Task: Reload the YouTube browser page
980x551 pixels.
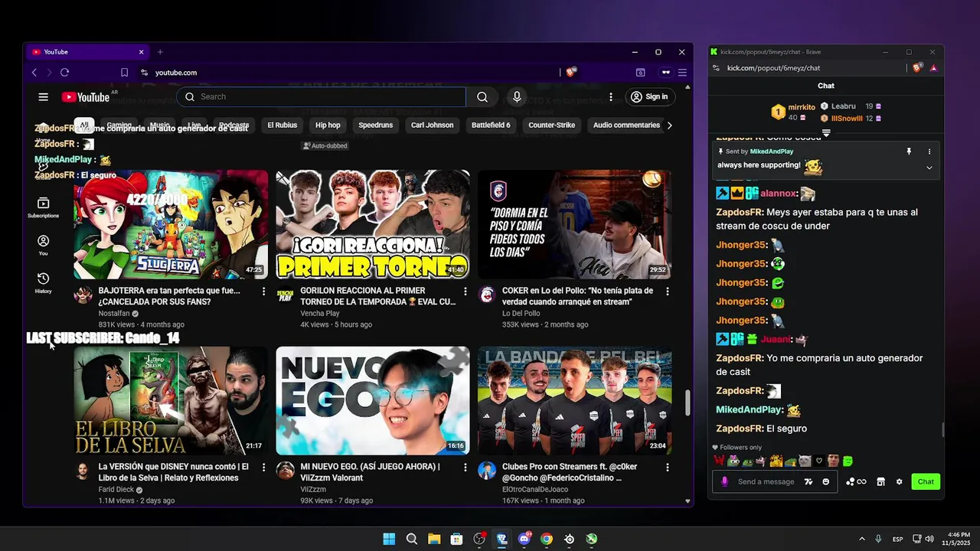Action: [64, 73]
